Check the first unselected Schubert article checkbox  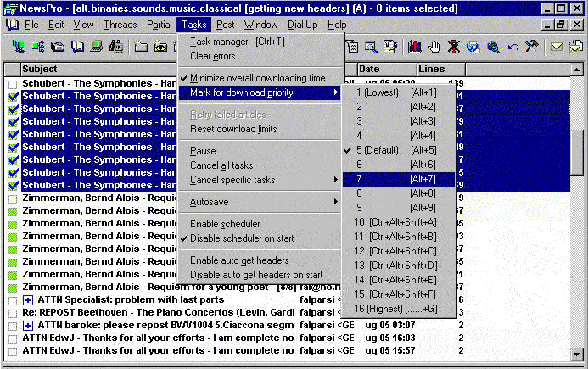pos(13,84)
